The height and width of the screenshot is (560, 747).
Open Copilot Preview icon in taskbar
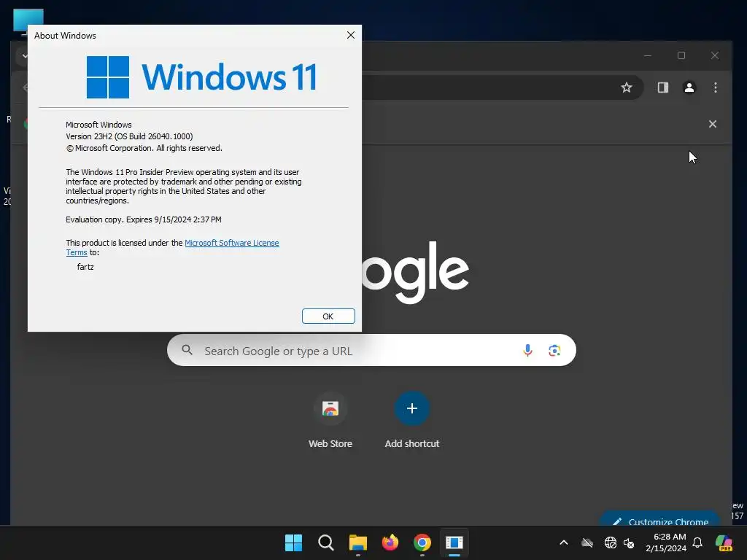pos(724,542)
